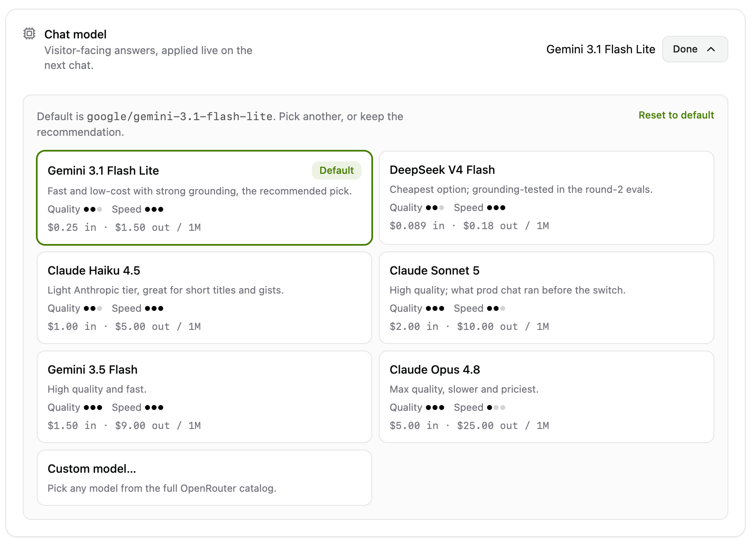Click the google/gemini-3.1-flash-lite default text
This screenshot has width=756, height=545.
point(180,116)
